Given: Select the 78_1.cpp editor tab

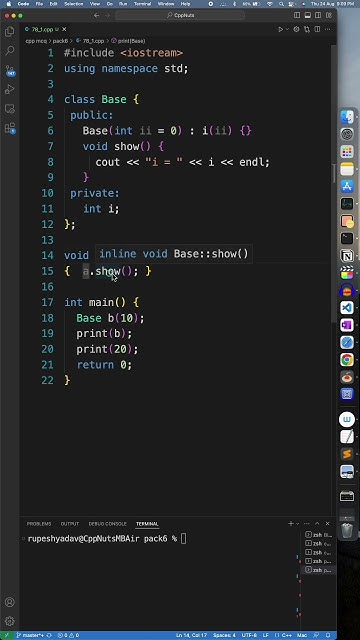Looking at the screenshot, I should click(44, 29).
